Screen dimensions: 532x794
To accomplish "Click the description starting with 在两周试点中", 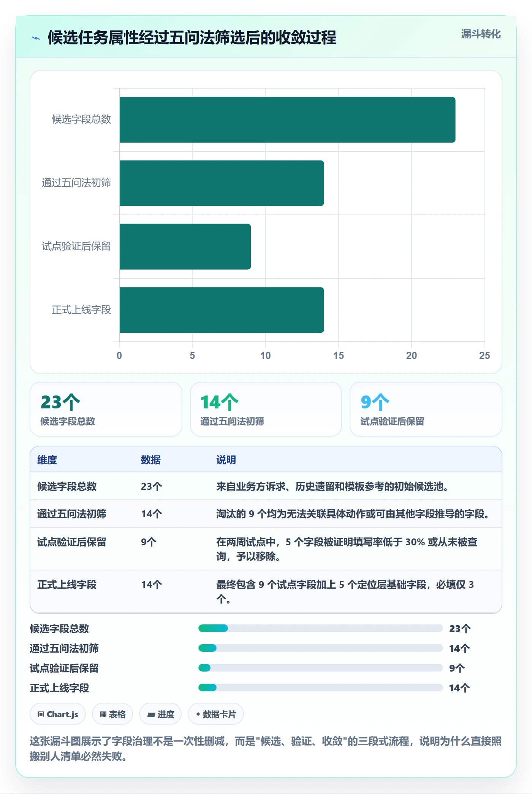I will pos(347,549).
